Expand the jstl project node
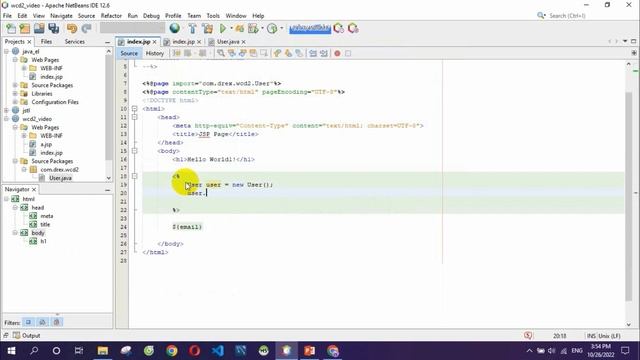640x360 pixels. (7, 111)
